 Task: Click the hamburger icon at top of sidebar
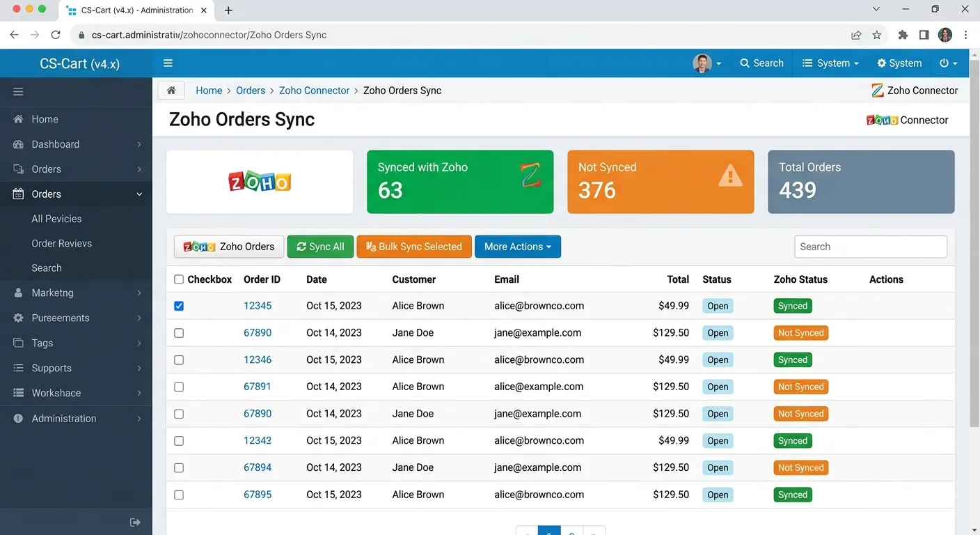(18, 91)
